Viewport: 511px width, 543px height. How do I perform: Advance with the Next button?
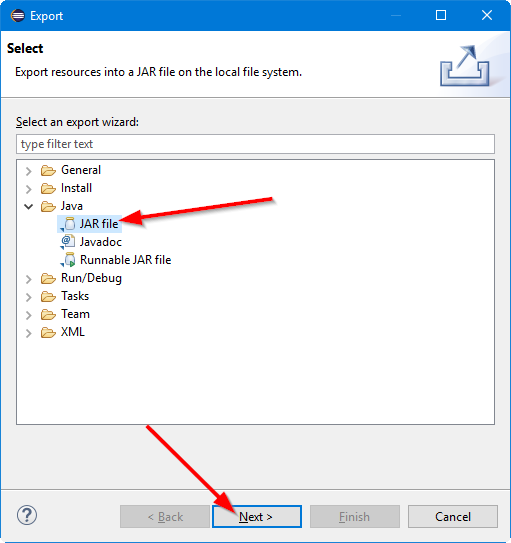[257, 517]
